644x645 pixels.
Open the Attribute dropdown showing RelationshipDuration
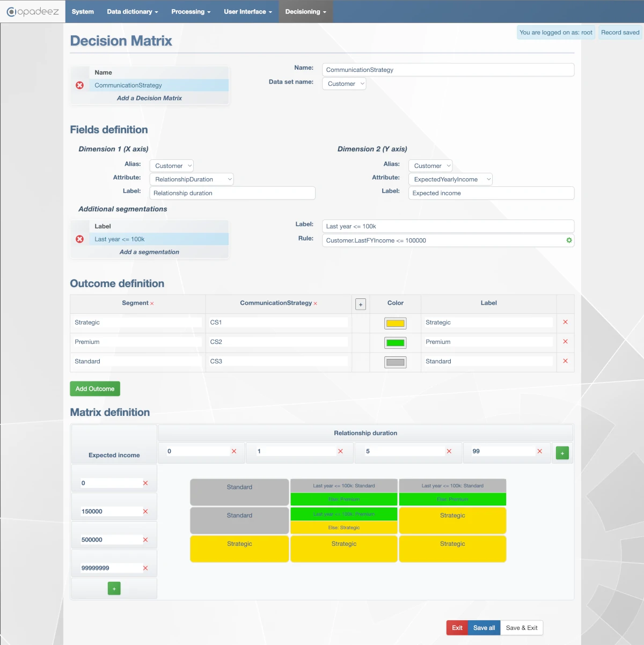coord(191,179)
